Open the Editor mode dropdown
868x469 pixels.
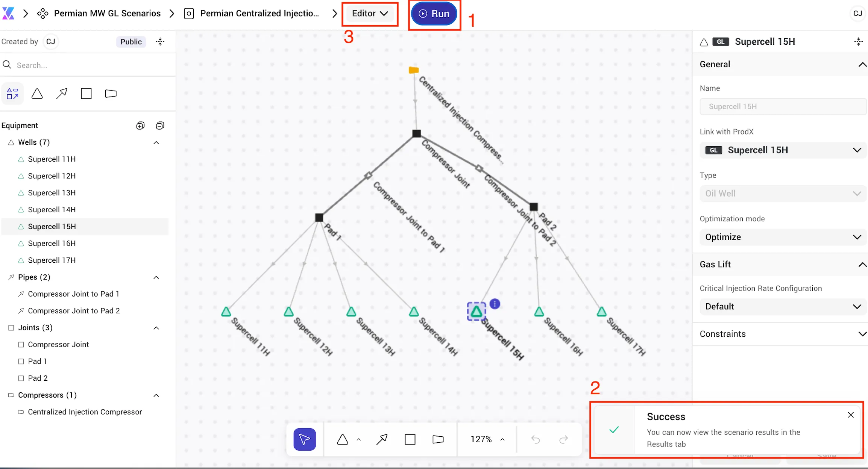click(x=370, y=14)
